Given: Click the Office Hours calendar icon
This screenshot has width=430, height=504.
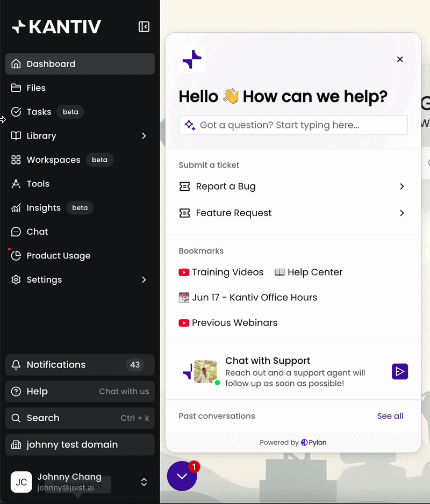Looking at the screenshot, I should 184,297.
